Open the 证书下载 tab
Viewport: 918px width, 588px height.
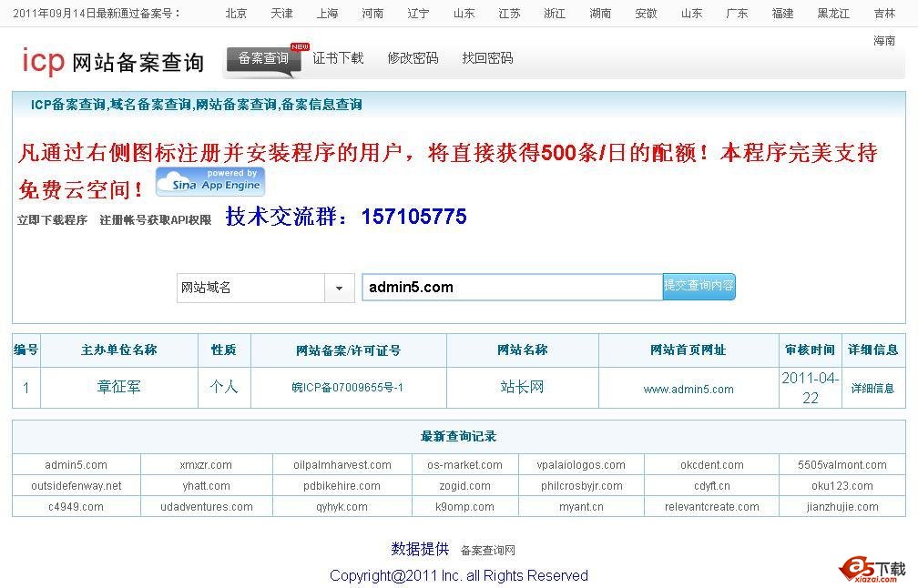(338, 58)
